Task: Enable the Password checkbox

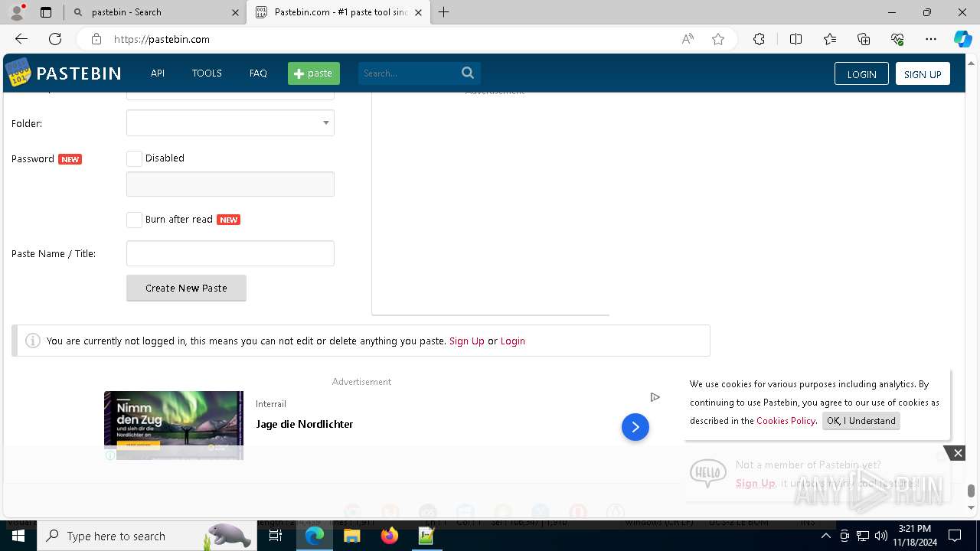Action: [x=134, y=158]
